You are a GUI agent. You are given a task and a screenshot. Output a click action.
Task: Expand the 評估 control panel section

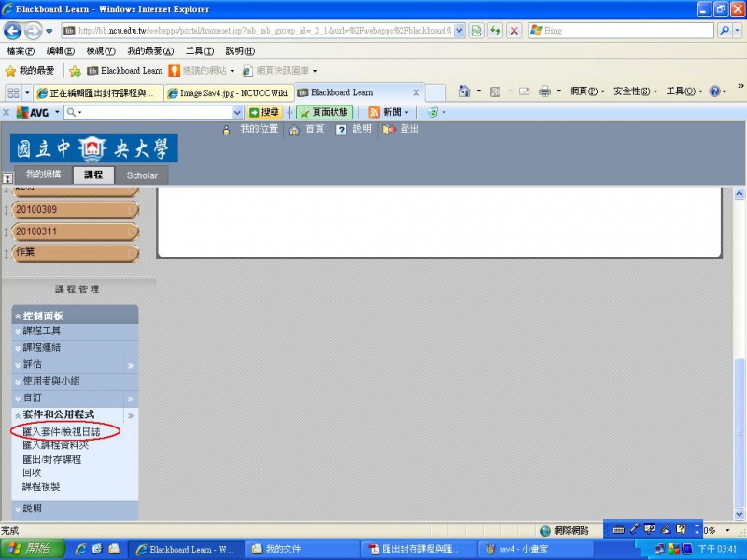(x=33, y=364)
